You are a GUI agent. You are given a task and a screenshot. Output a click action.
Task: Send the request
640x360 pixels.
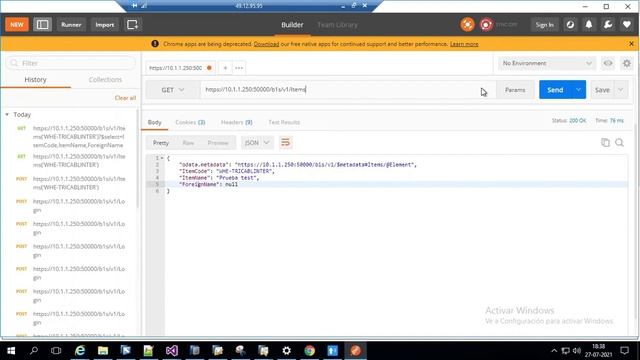pyautogui.click(x=555, y=90)
